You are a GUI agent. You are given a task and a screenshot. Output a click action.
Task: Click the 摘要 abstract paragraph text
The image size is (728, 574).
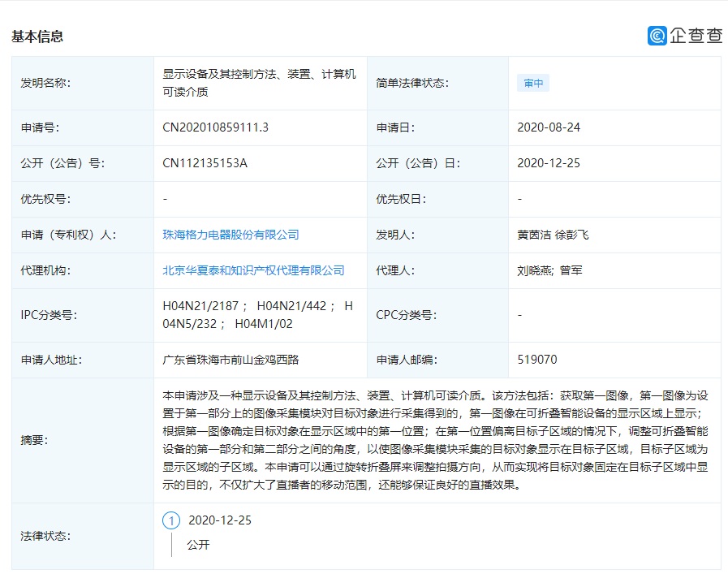(436, 440)
